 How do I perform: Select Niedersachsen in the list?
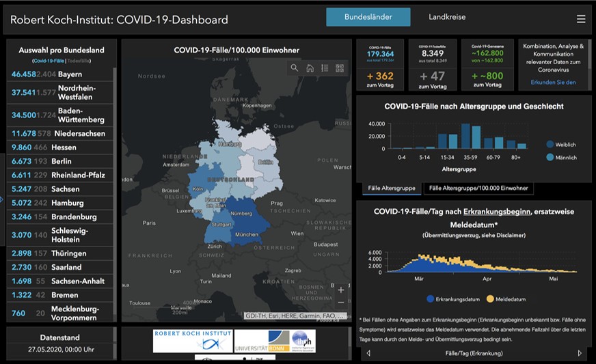point(60,133)
